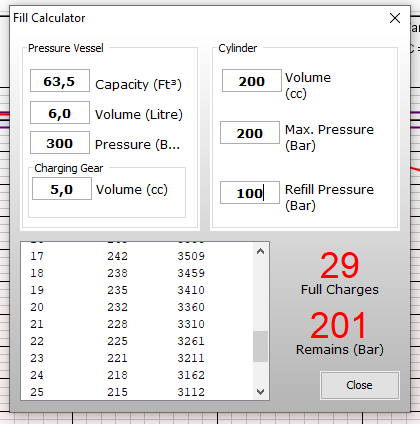This screenshot has height=424, width=420.
Task: Click the results list scroll up arrow
Action: 261,251
